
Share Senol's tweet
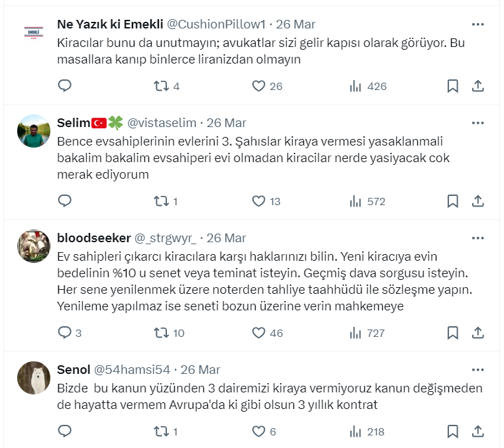click(478, 431)
